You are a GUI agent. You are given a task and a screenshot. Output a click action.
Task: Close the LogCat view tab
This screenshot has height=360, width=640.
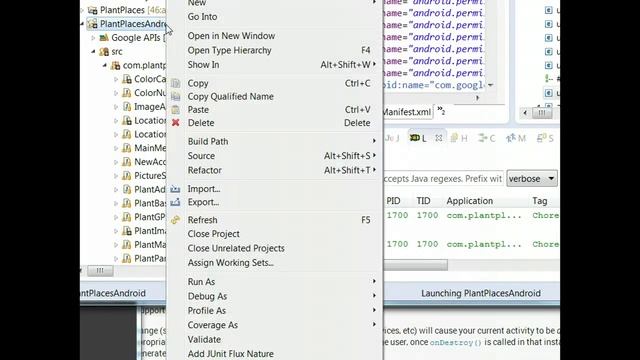click(x=439, y=138)
